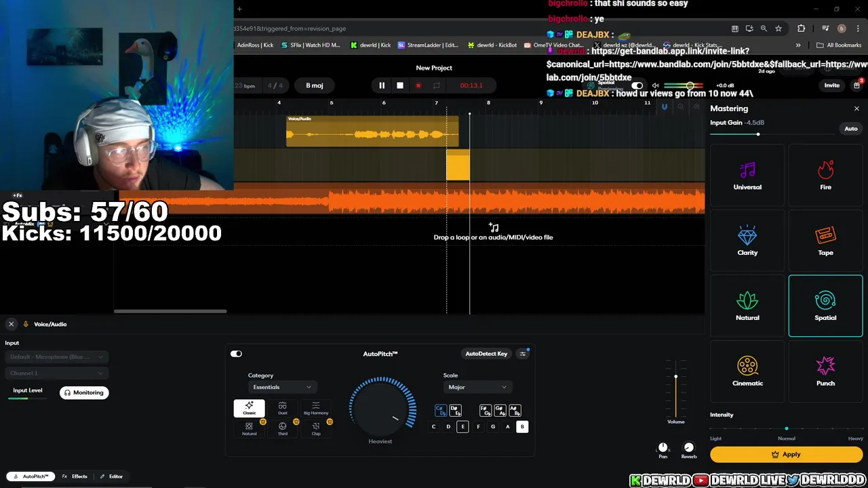Select the Punch mastering preset

[825, 371]
